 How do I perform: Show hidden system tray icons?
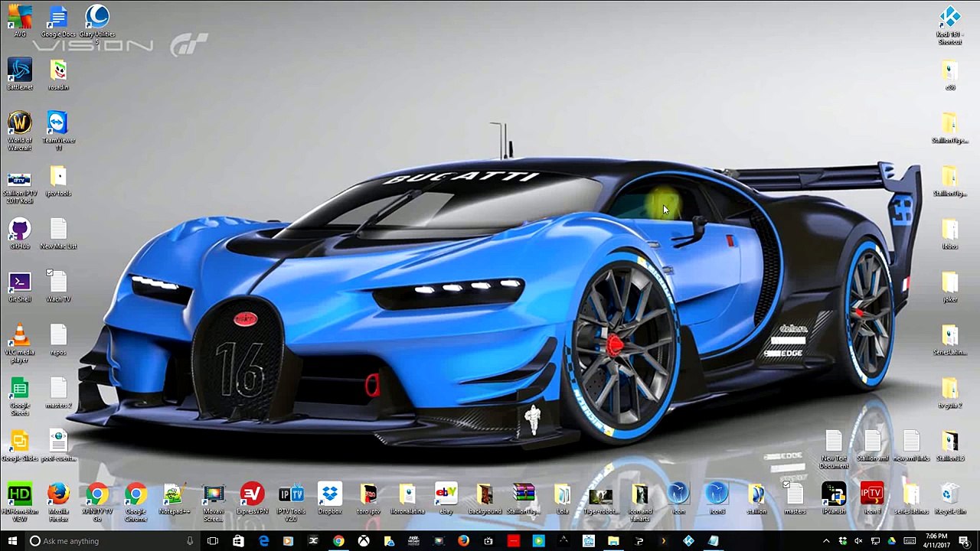point(825,541)
